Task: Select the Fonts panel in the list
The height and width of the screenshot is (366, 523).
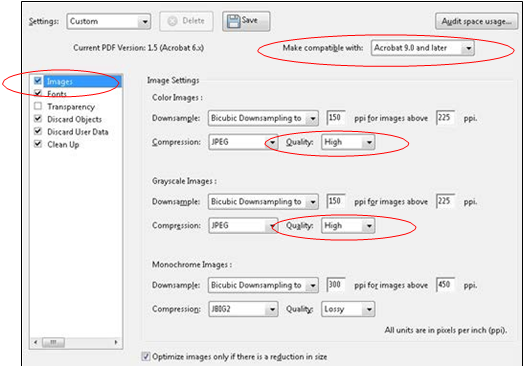Action: pyautogui.click(x=57, y=94)
